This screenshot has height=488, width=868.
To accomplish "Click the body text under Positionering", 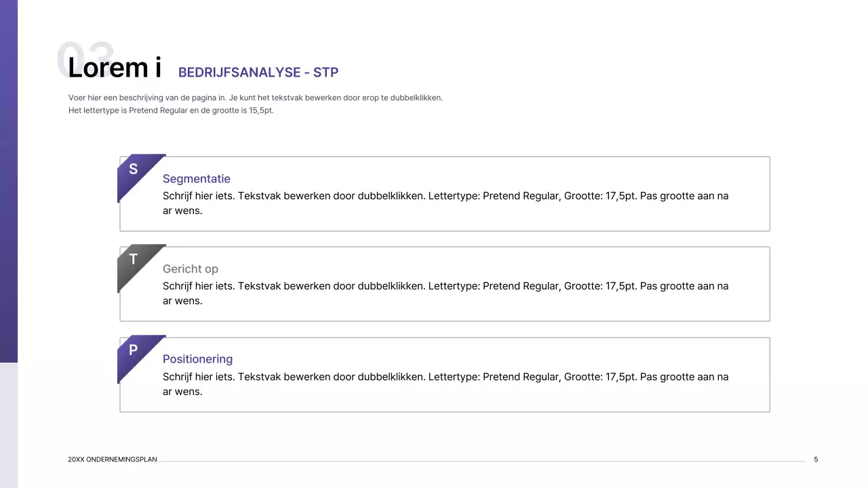I will [x=445, y=384].
